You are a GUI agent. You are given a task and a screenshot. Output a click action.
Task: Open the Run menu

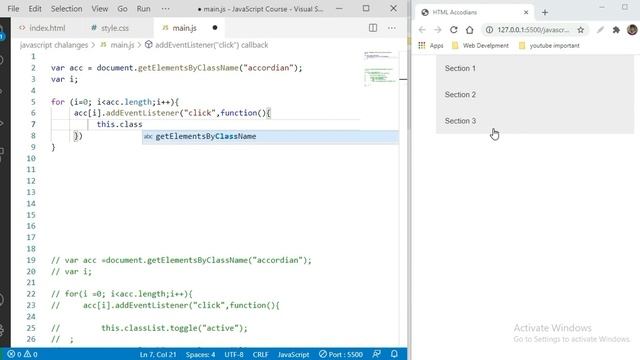pos(143,9)
